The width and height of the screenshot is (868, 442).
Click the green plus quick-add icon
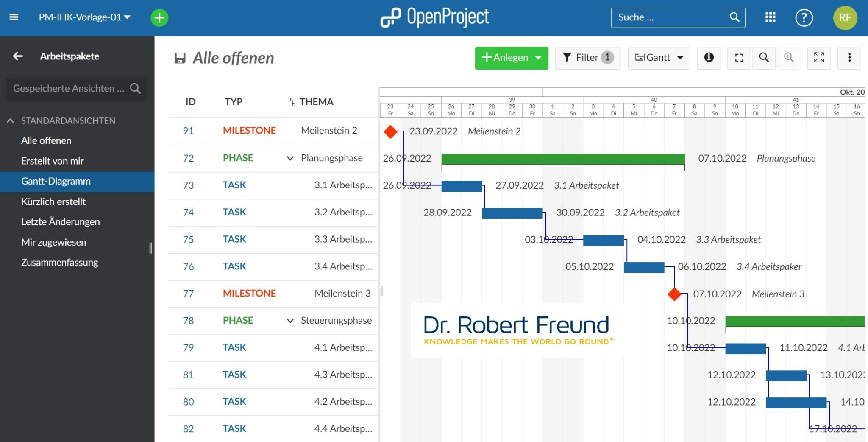tap(159, 17)
